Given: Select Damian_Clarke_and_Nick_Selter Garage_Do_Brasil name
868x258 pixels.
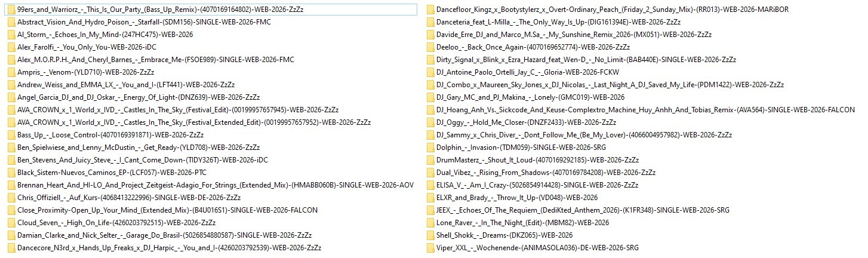Looking at the screenshot, I should tap(165, 235).
